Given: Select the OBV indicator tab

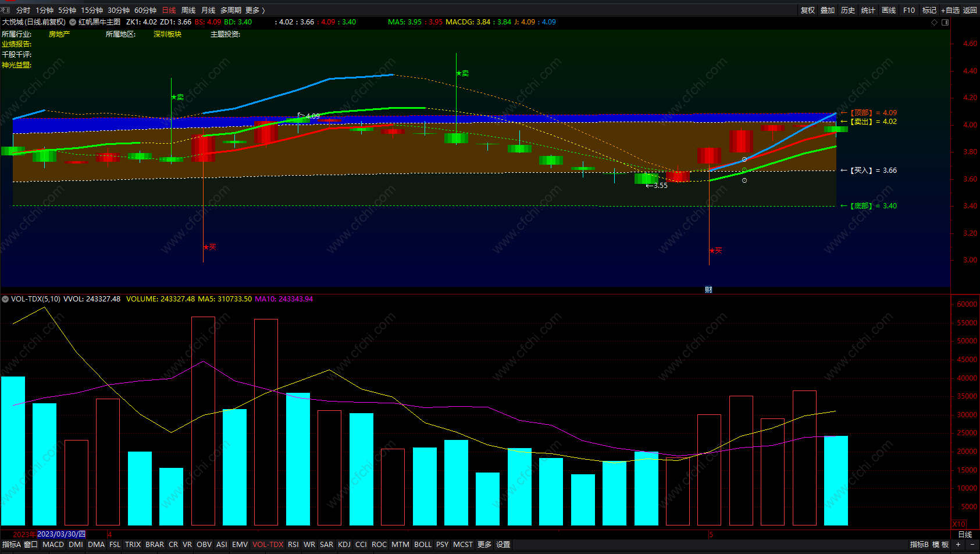Looking at the screenshot, I should (x=204, y=545).
